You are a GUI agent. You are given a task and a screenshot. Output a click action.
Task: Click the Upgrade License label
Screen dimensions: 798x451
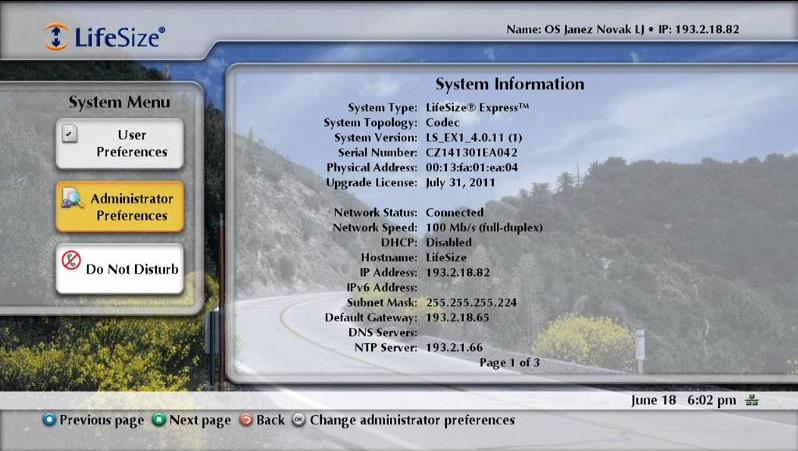pyautogui.click(x=372, y=183)
